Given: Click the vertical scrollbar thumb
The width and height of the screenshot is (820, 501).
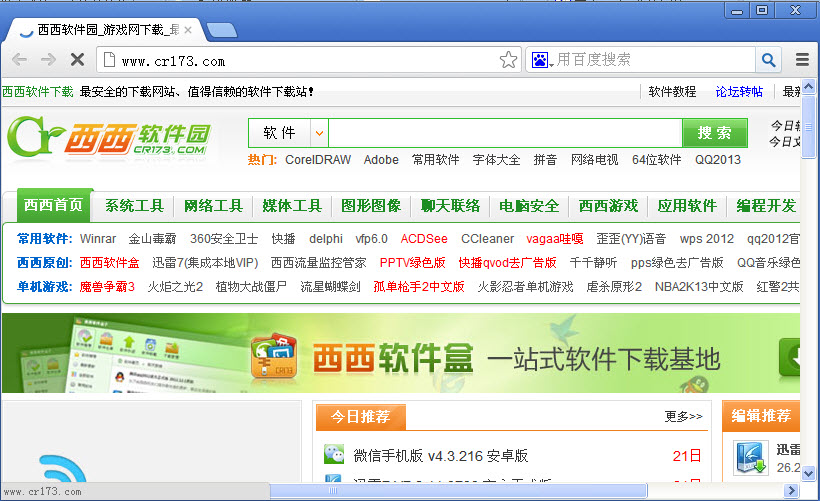Looking at the screenshot, I should click(x=808, y=126).
